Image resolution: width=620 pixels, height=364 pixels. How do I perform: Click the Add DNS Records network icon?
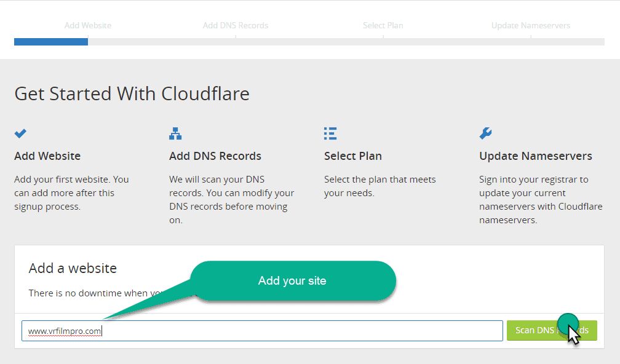(x=175, y=133)
